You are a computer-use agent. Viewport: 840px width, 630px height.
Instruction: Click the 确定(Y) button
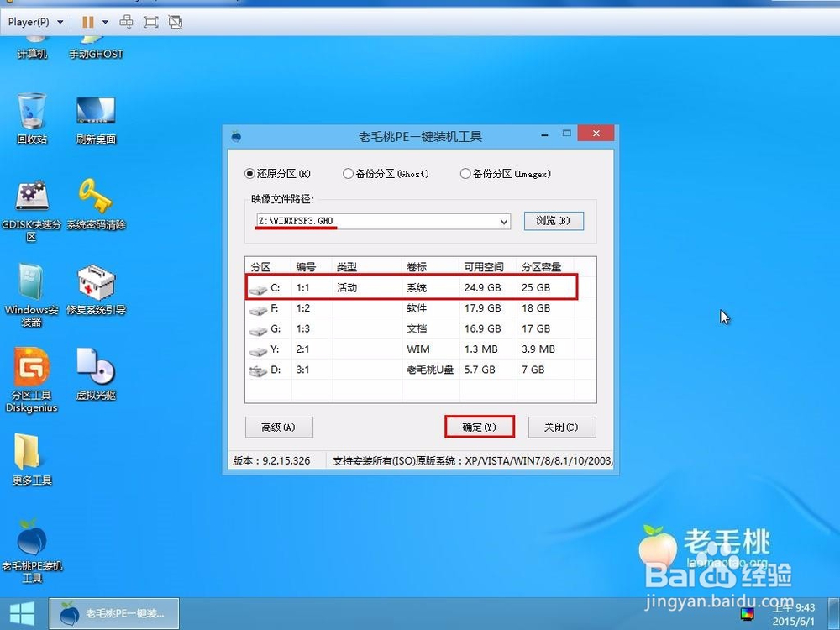pyautogui.click(x=479, y=427)
